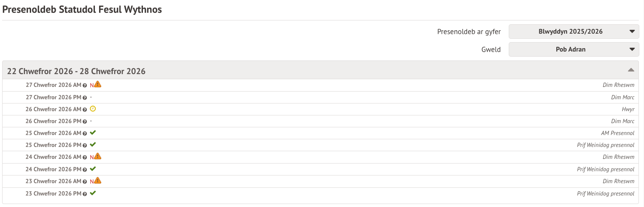Click the help icon beside 25 Chwefror 2026 PM
The width and height of the screenshot is (644, 207).
(85, 145)
